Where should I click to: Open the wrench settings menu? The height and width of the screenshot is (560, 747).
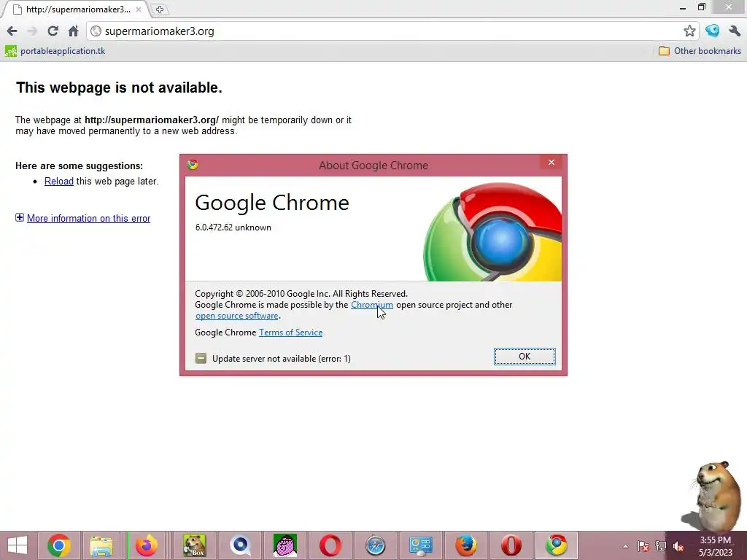[x=735, y=31]
